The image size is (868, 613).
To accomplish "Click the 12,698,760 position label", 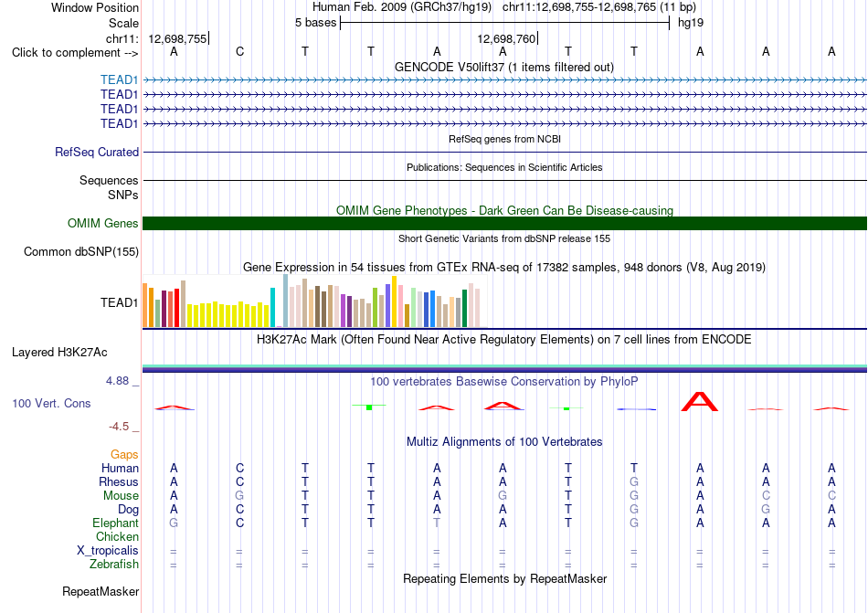I will [506, 38].
